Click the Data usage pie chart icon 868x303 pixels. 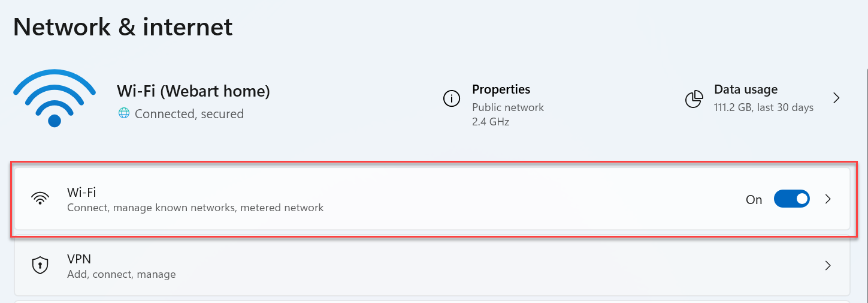(x=694, y=99)
